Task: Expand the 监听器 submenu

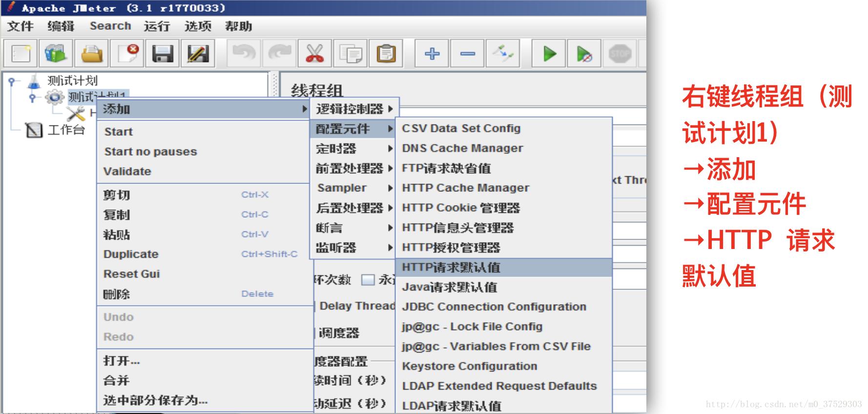Action: coord(352,248)
